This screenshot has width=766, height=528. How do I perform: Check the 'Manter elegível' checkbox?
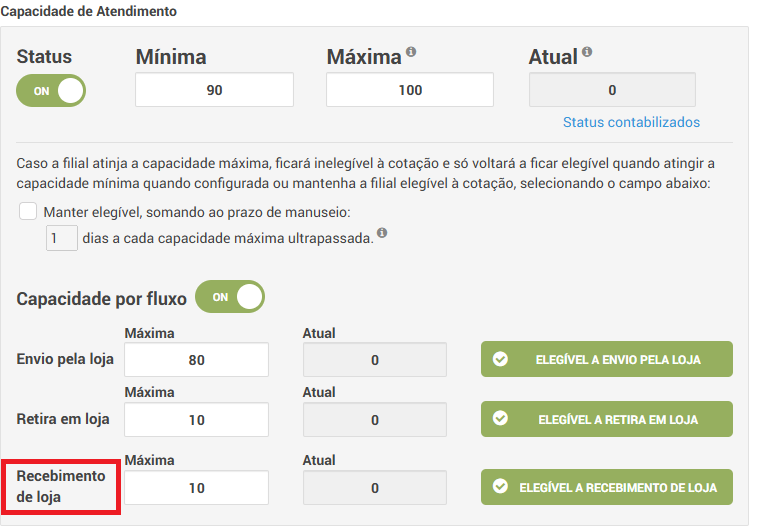coord(28,212)
